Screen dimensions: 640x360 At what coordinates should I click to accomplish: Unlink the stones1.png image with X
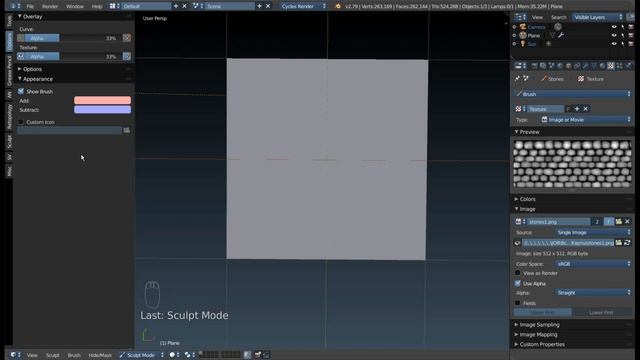click(x=627, y=222)
